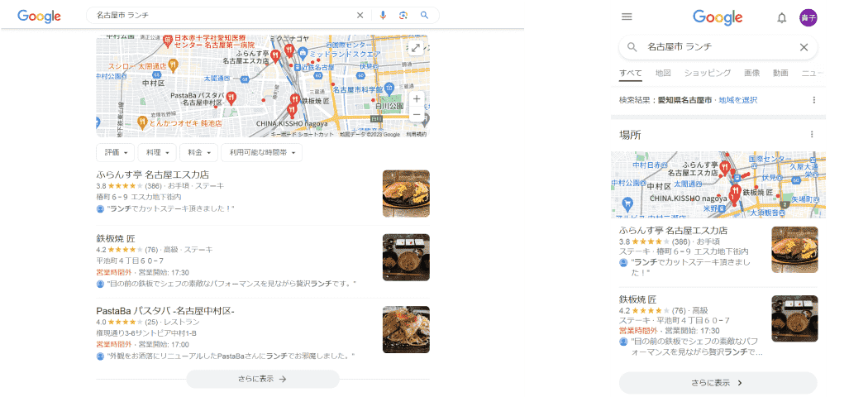Screen dimensions: 868x397
Task: Click スシロー 太閤通店 map pin
Action: point(174,65)
